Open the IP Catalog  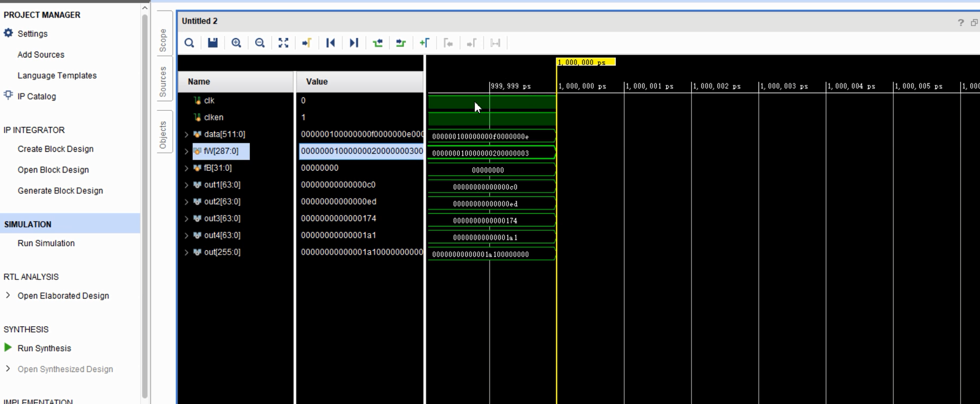[37, 96]
